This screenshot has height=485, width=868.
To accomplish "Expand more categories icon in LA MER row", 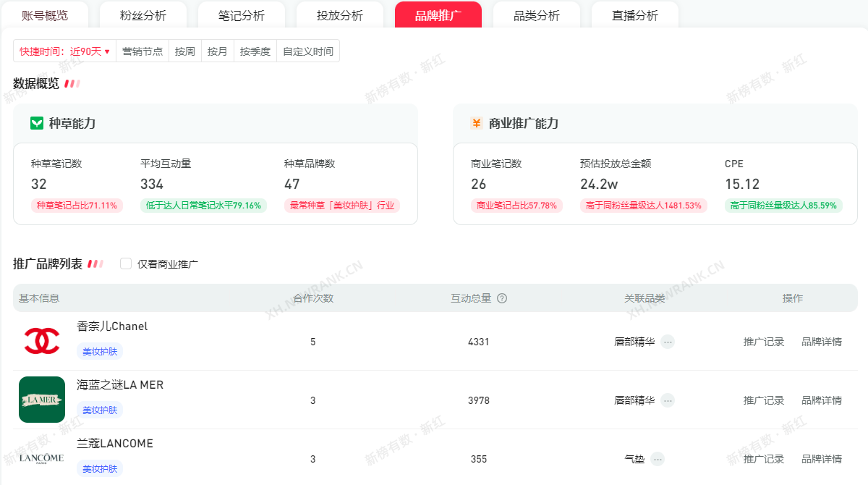I will 668,400.
